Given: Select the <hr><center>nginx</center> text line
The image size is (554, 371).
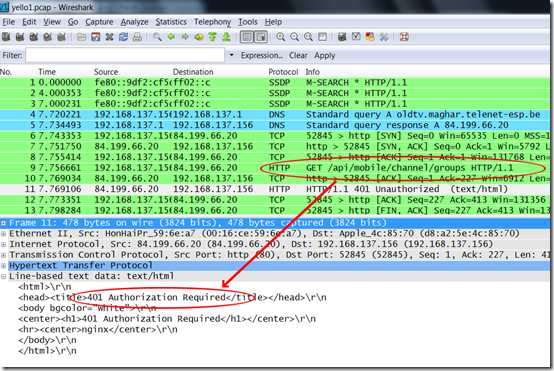Looking at the screenshot, I should point(98,329).
